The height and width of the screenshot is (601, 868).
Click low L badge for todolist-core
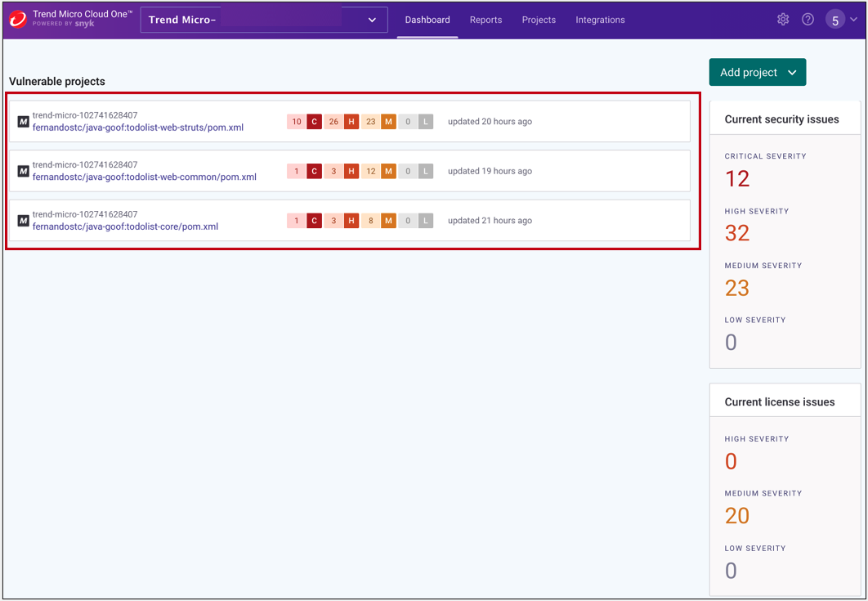[425, 221]
